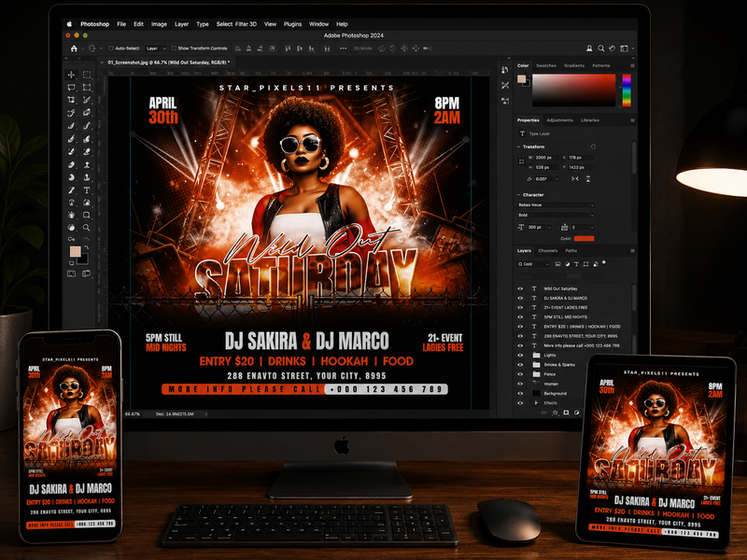Open options bar three-dots more options
This screenshot has width=747, height=560.
(343, 49)
